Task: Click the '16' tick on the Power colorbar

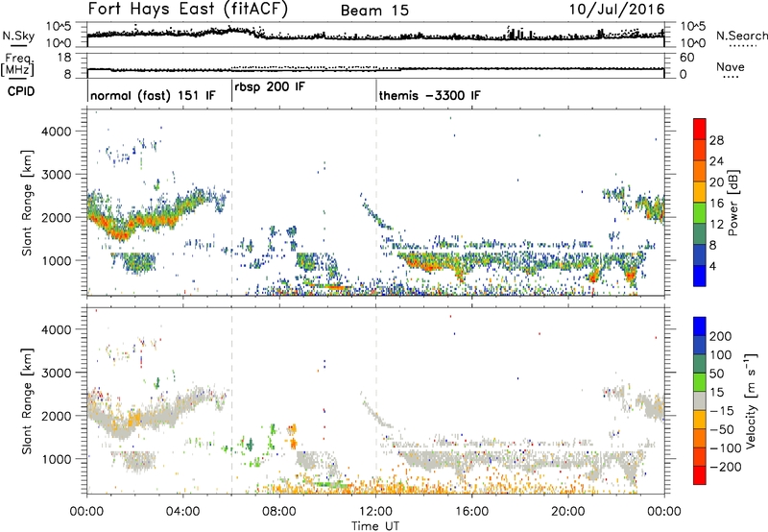Action: coord(716,204)
